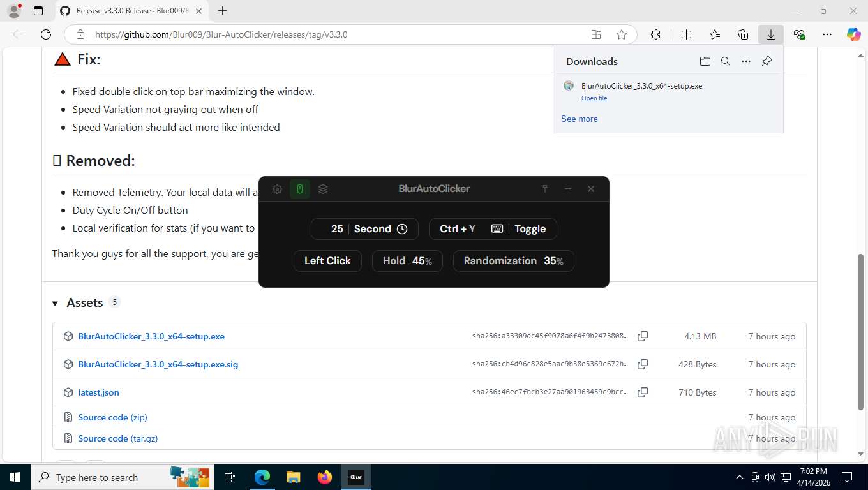Toggle Split screen icon in Edge

tap(687, 34)
